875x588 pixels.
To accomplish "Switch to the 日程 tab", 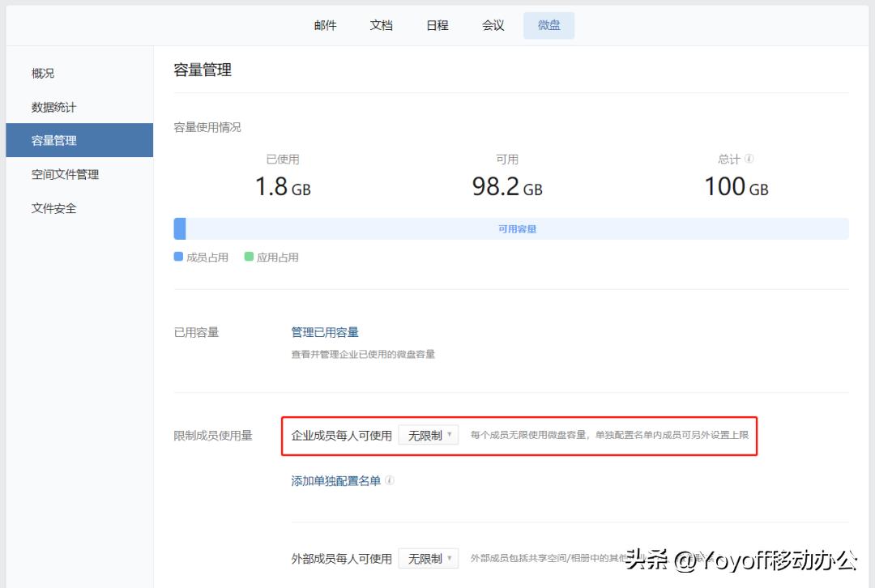I will (437, 25).
